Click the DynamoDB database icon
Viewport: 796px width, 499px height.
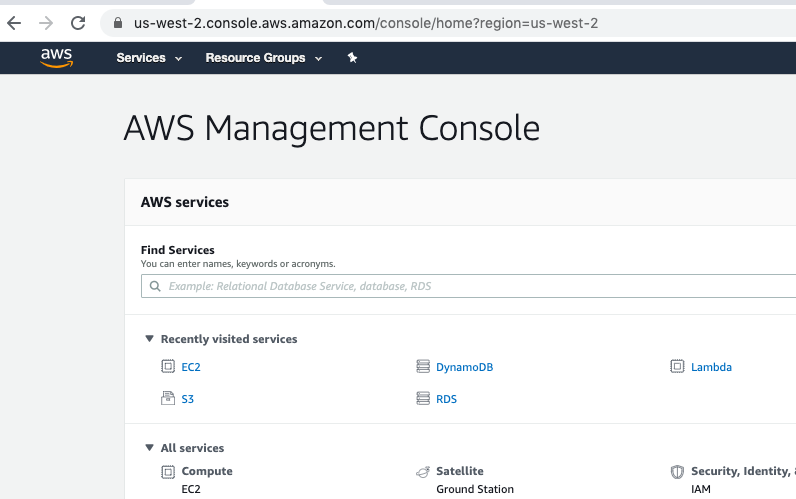pyautogui.click(x=423, y=367)
